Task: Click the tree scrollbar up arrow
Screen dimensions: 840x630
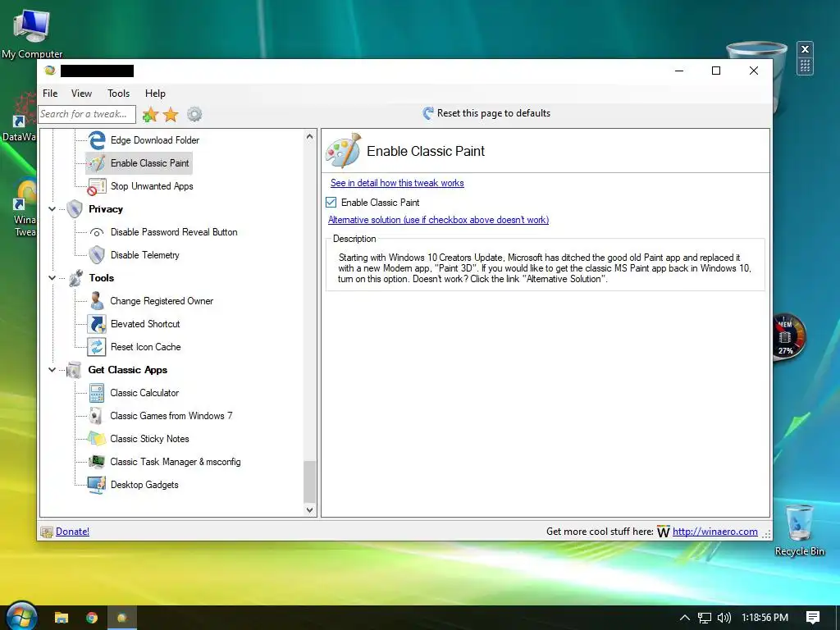Action: click(309, 137)
